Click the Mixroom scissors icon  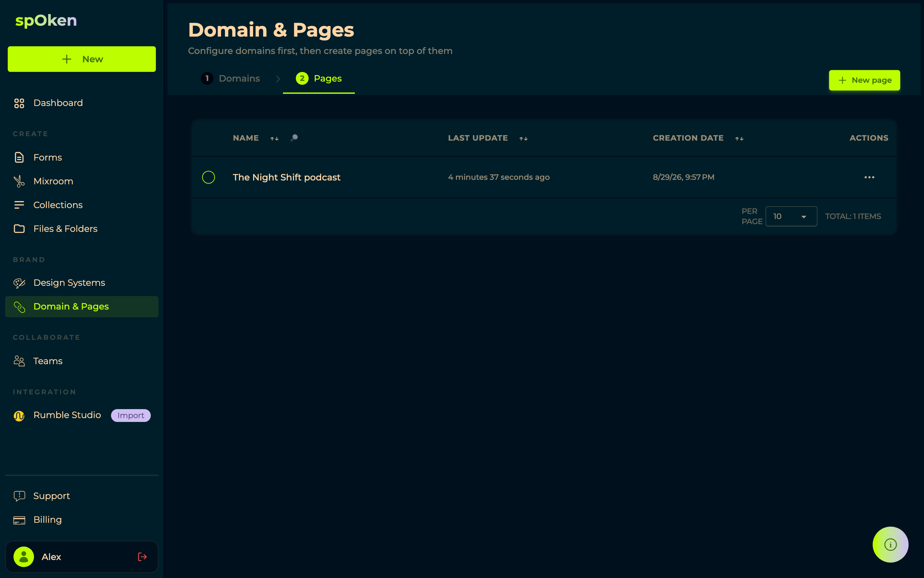pyautogui.click(x=19, y=181)
